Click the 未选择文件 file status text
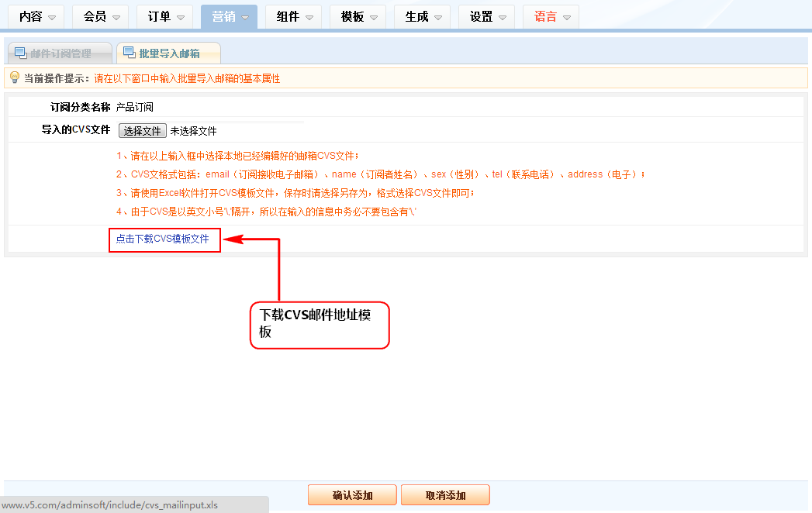812x513 pixels. (x=193, y=131)
